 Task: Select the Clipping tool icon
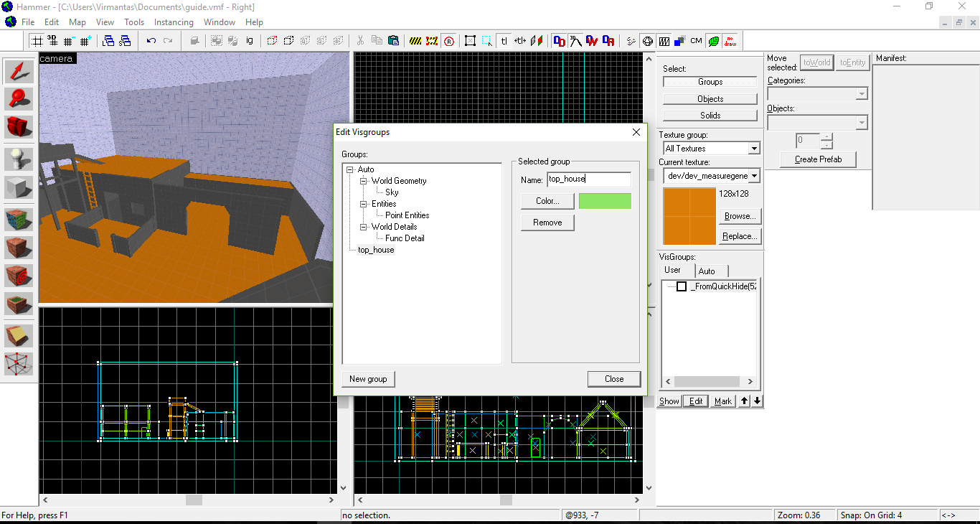pos(19,335)
